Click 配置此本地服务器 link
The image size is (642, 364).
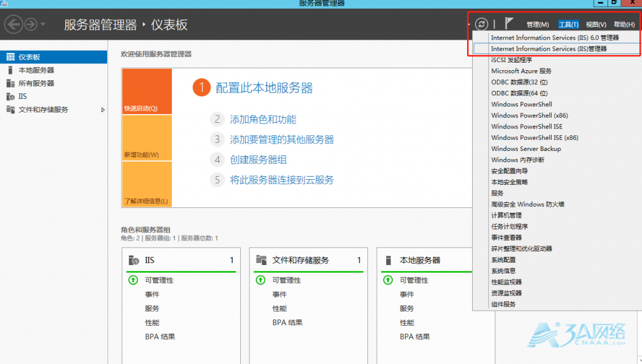pos(264,88)
